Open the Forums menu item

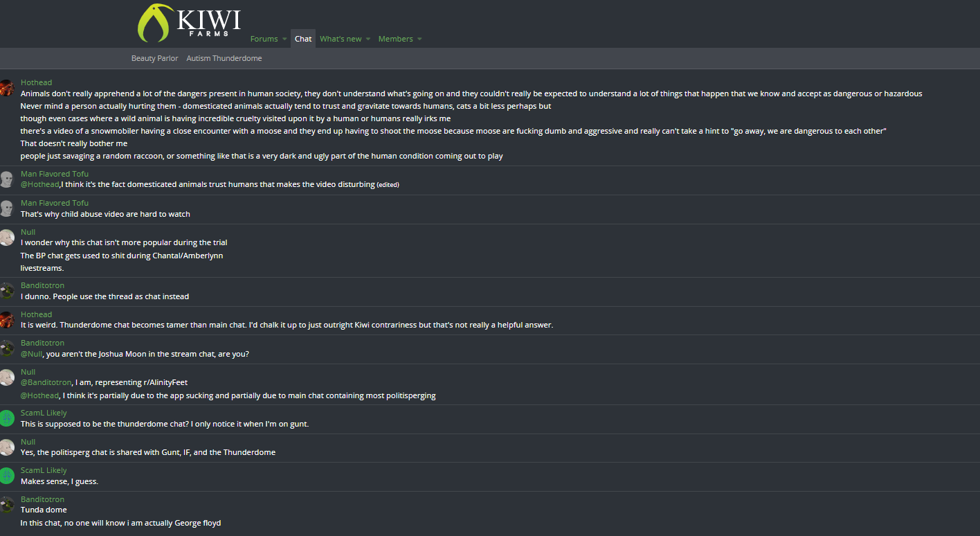tap(264, 39)
